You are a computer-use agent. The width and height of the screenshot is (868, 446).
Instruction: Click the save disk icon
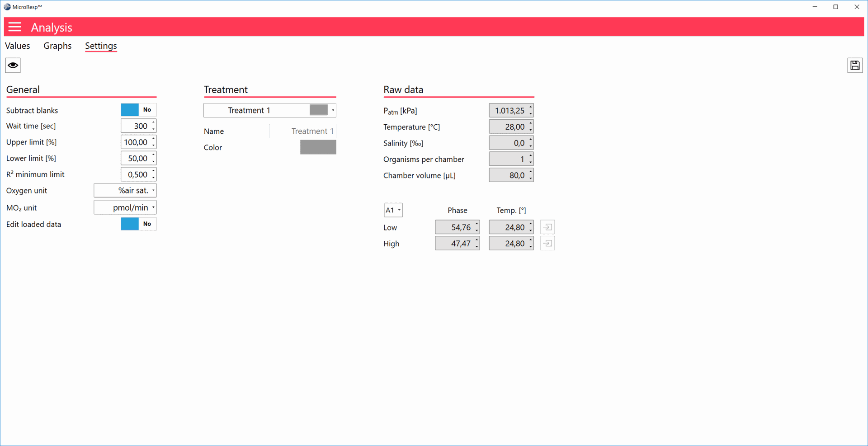point(854,66)
